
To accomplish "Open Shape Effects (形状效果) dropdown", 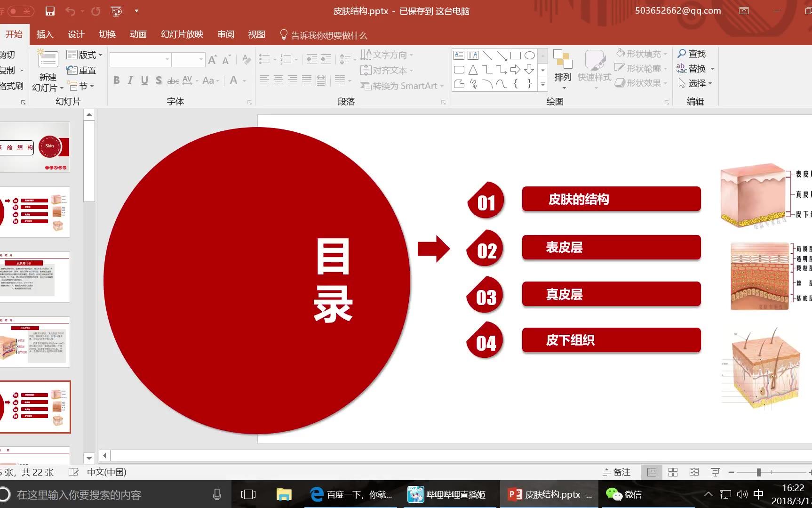I will coord(642,83).
